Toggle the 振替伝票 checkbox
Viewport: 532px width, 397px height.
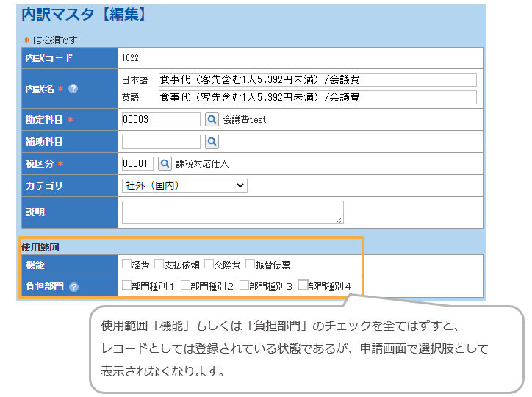(250, 264)
